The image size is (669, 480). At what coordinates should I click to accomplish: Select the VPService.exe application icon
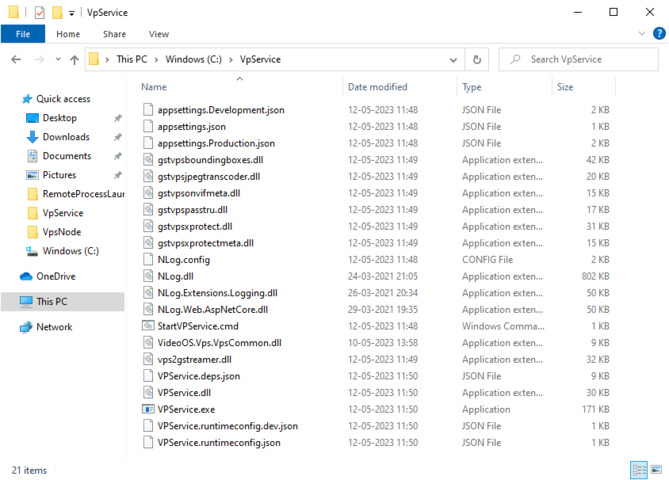[x=148, y=409]
